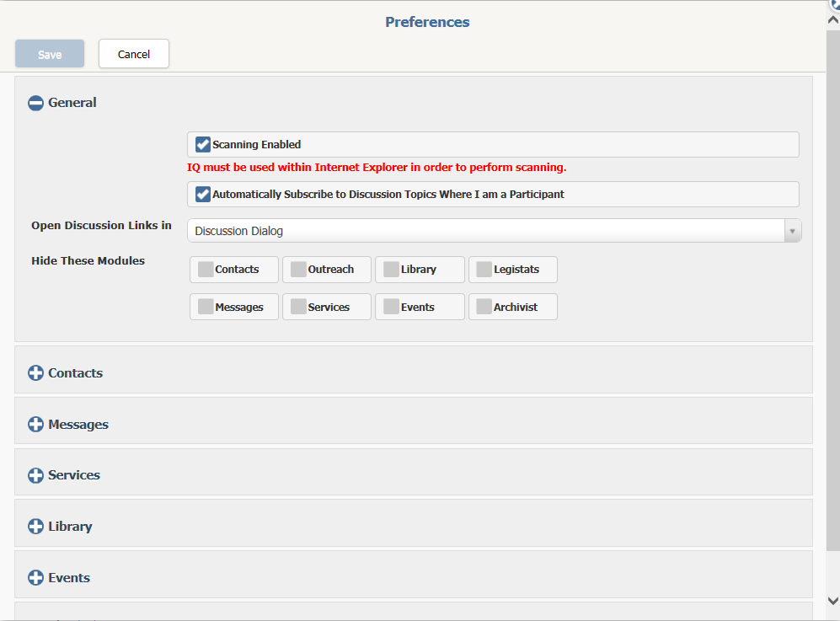Expand Messages section plus icon
The width and height of the screenshot is (840, 621).
point(35,425)
